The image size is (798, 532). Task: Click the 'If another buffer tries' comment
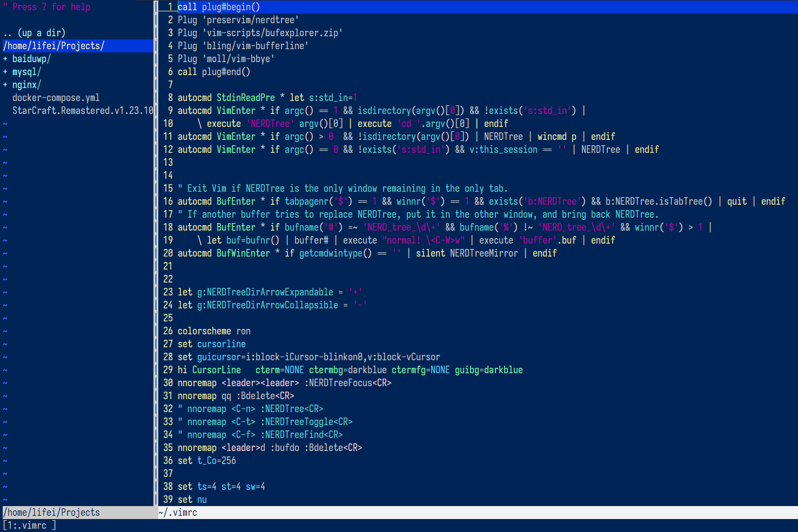418,214
